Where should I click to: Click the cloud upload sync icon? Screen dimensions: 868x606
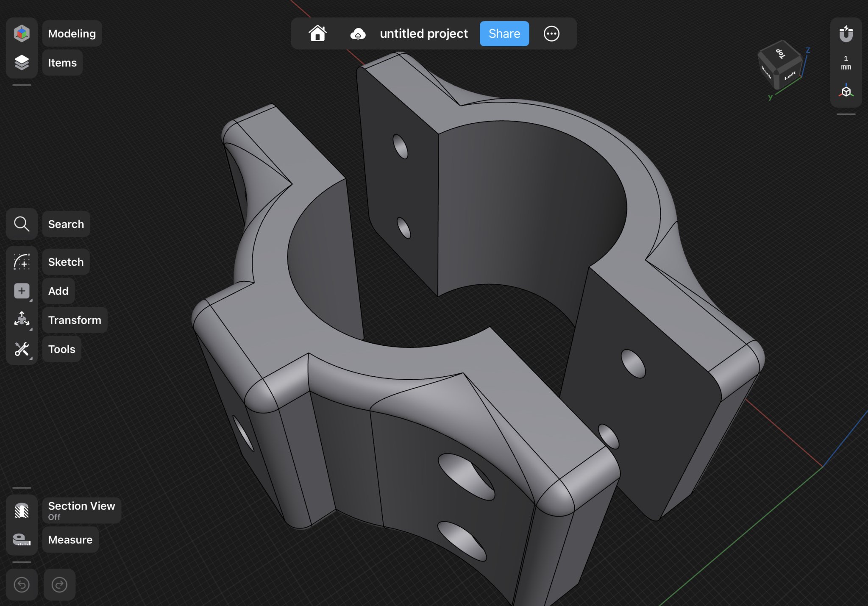tap(358, 34)
